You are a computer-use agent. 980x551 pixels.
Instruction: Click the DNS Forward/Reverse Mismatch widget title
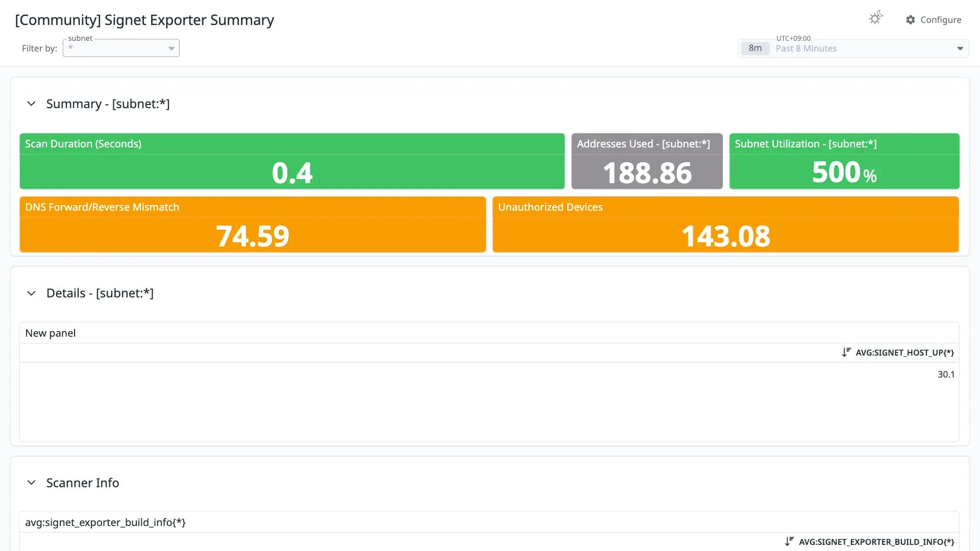click(x=102, y=207)
